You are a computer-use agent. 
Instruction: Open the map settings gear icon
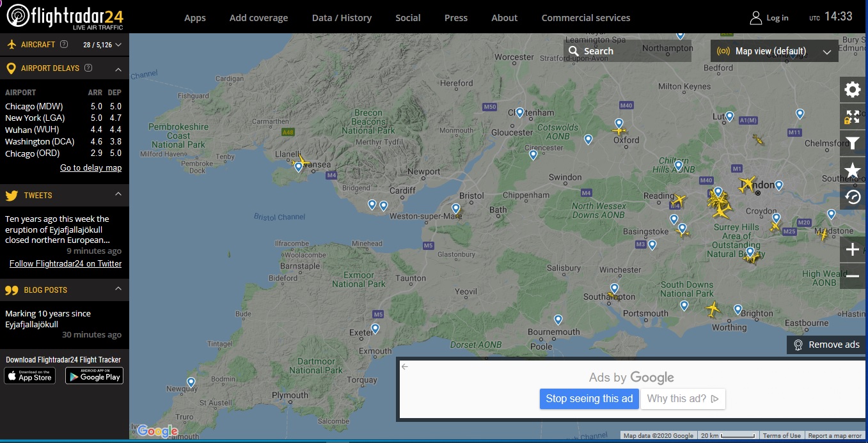(x=852, y=89)
